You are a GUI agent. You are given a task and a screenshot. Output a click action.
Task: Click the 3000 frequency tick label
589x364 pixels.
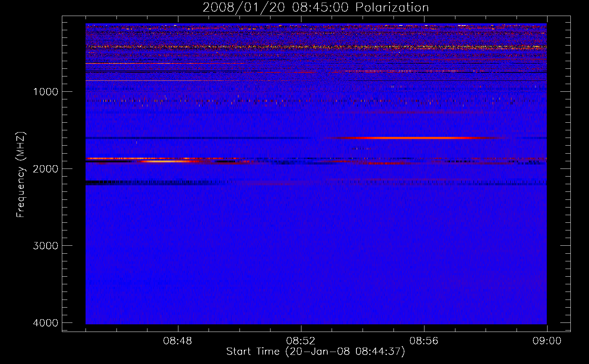(x=46, y=246)
